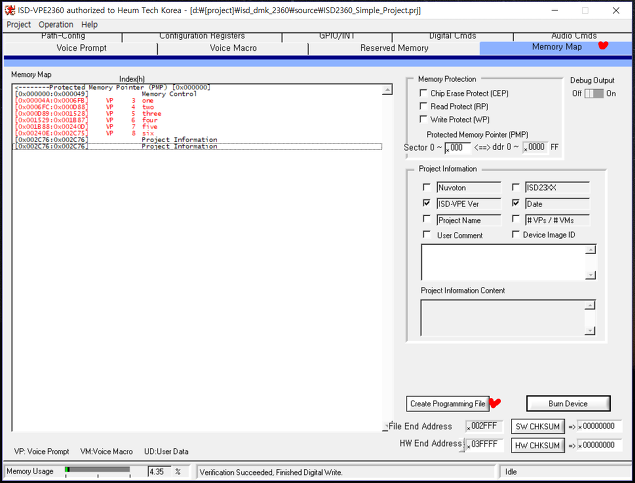
Task: Minimize the ISD-VPE2360 window
Action: coord(555,11)
